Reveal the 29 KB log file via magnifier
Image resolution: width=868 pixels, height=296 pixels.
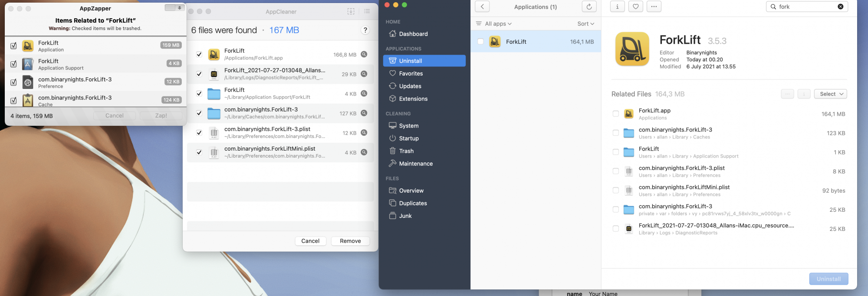(x=364, y=74)
